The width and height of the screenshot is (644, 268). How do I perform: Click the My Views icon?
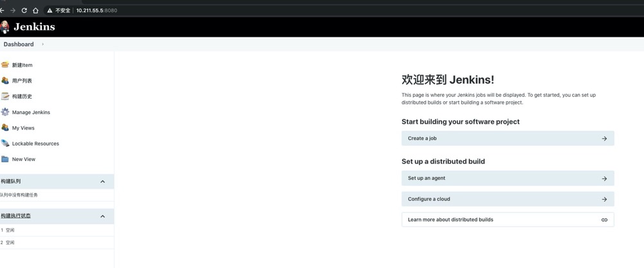(x=5, y=128)
